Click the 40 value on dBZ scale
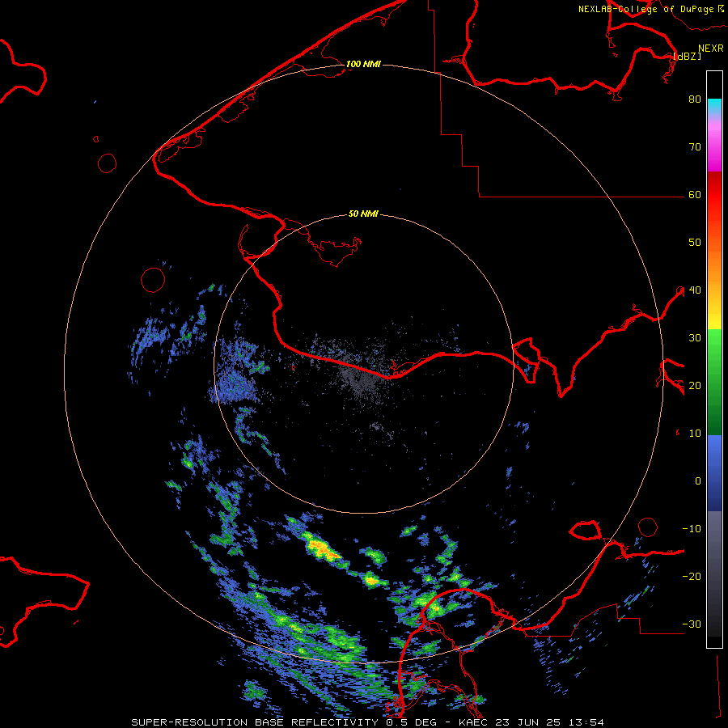Image resolution: width=728 pixels, height=728 pixels. click(695, 290)
